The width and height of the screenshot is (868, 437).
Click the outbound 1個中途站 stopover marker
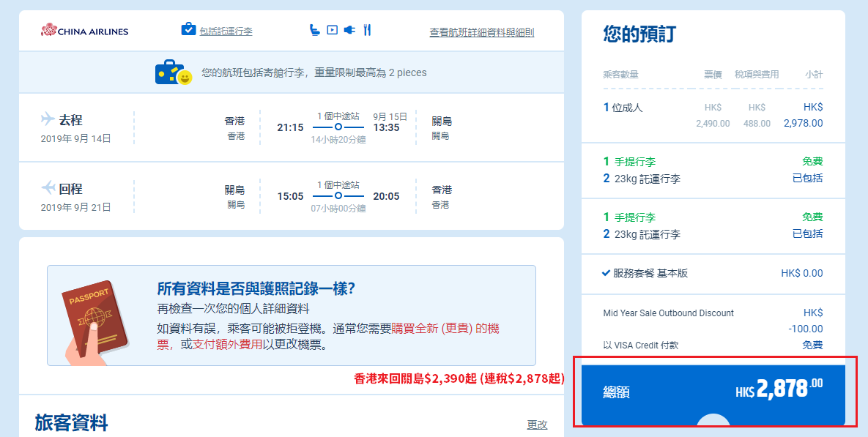coord(338,127)
